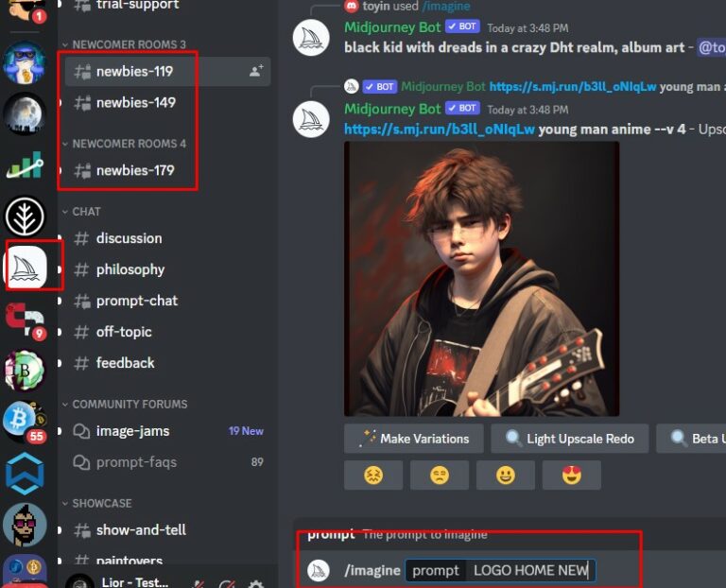Collapse the COMMUNITY FORUMS category
The width and height of the screenshot is (726, 588).
pos(125,405)
